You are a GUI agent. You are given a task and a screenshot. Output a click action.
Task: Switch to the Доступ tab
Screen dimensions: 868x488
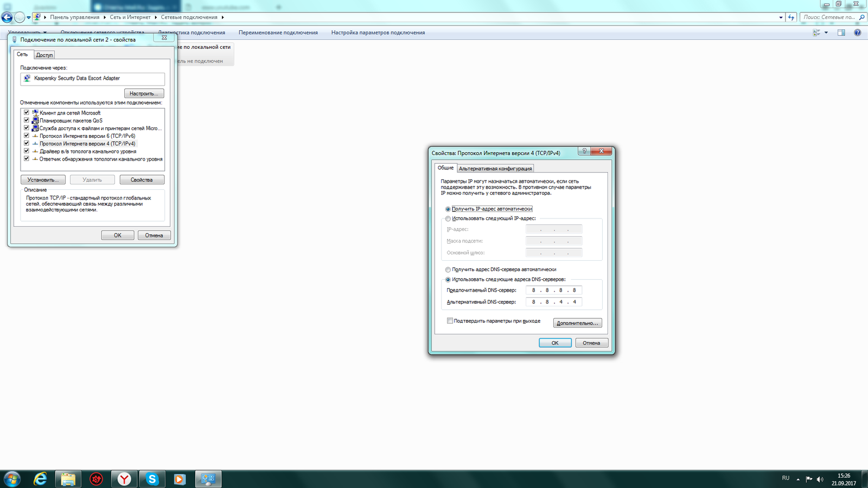[x=44, y=55]
